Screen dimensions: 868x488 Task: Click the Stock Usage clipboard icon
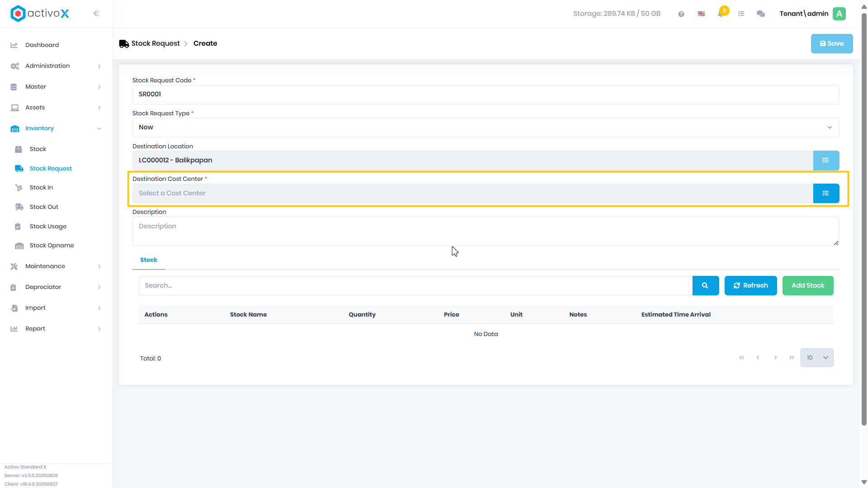(x=18, y=227)
